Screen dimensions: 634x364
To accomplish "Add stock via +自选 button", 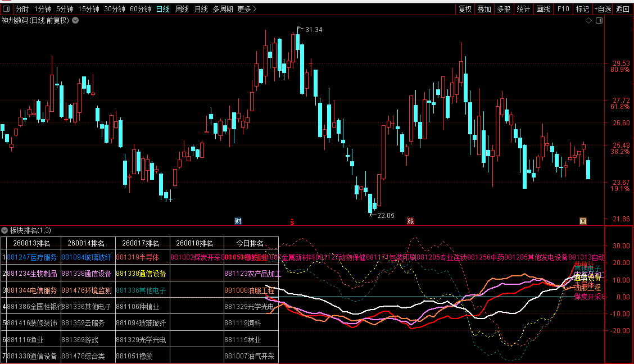I will pos(603,9).
